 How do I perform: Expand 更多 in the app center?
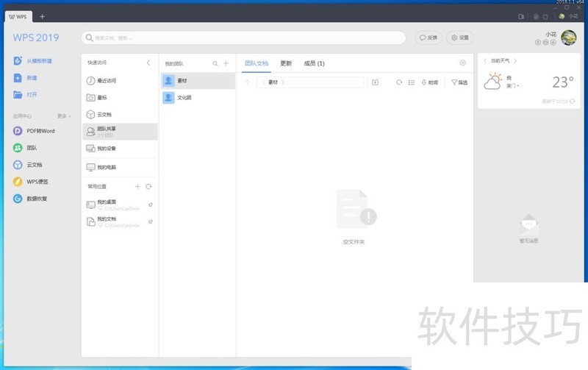click(64, 116)
